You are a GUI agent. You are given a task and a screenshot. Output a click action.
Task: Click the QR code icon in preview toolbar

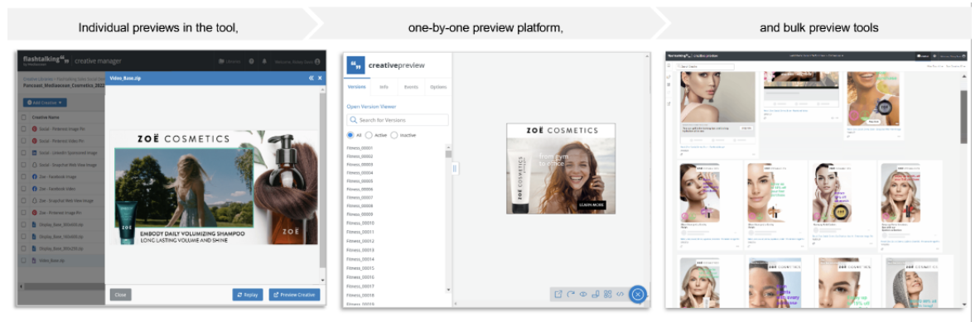pos(607,294)
